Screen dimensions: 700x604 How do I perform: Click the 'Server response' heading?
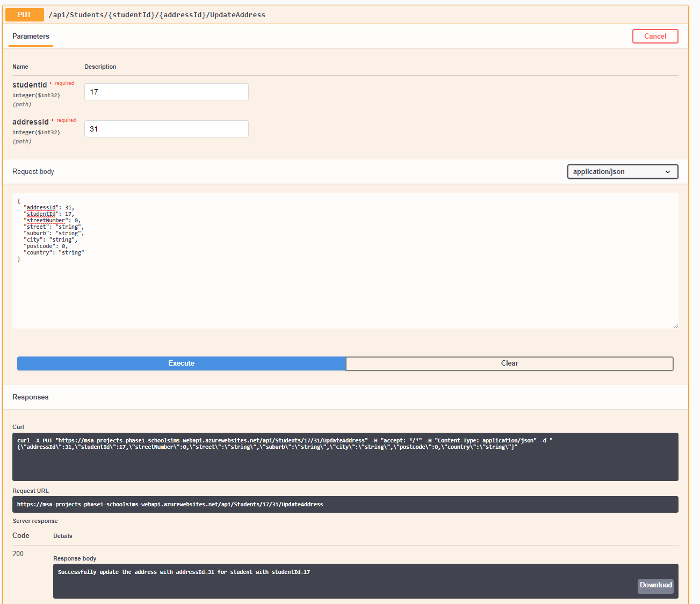pos(35,521)
